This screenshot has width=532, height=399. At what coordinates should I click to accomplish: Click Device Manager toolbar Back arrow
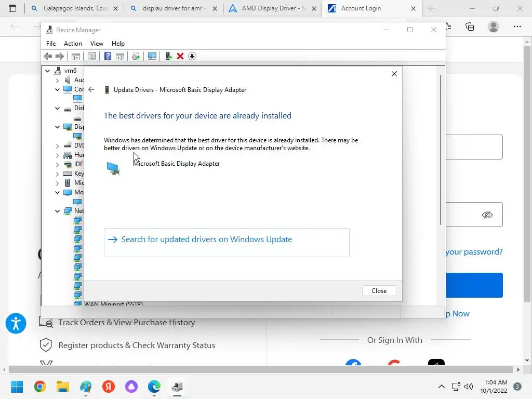tap(48, 56)
